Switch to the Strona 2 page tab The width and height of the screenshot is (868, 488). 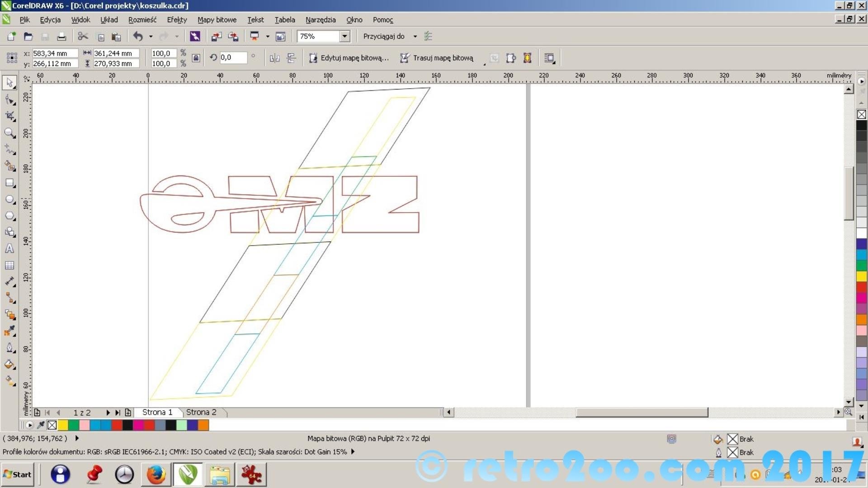201,412
